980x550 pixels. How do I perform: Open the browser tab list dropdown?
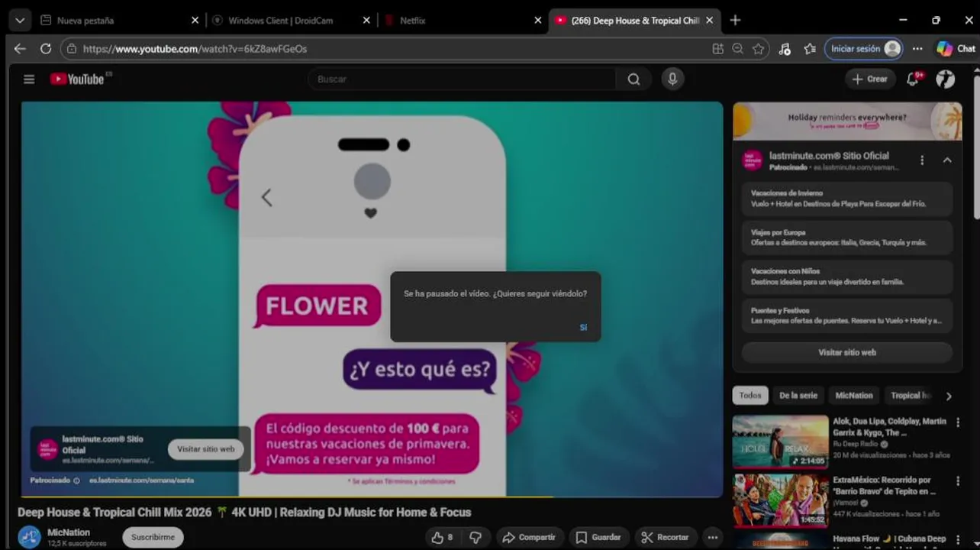click(21, 21)
